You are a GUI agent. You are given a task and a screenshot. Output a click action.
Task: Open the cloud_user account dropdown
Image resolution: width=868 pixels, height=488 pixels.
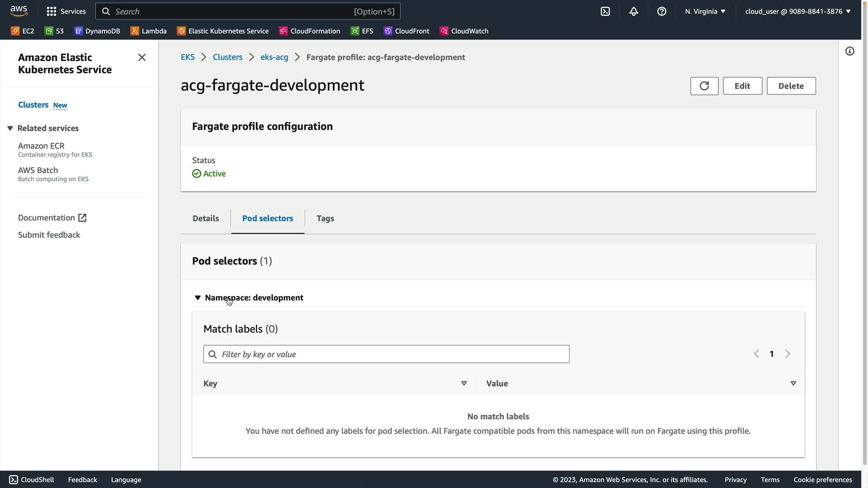pyautogui.click(x=797, y=11)
